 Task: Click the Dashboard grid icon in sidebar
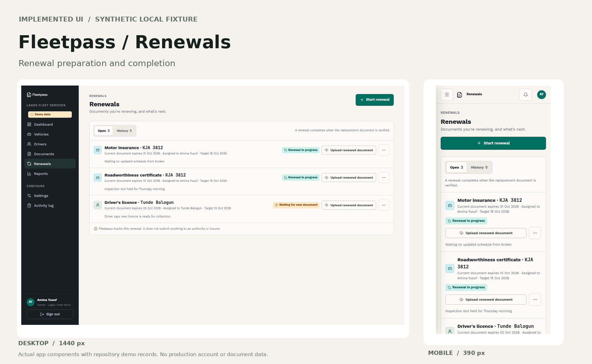29,124
